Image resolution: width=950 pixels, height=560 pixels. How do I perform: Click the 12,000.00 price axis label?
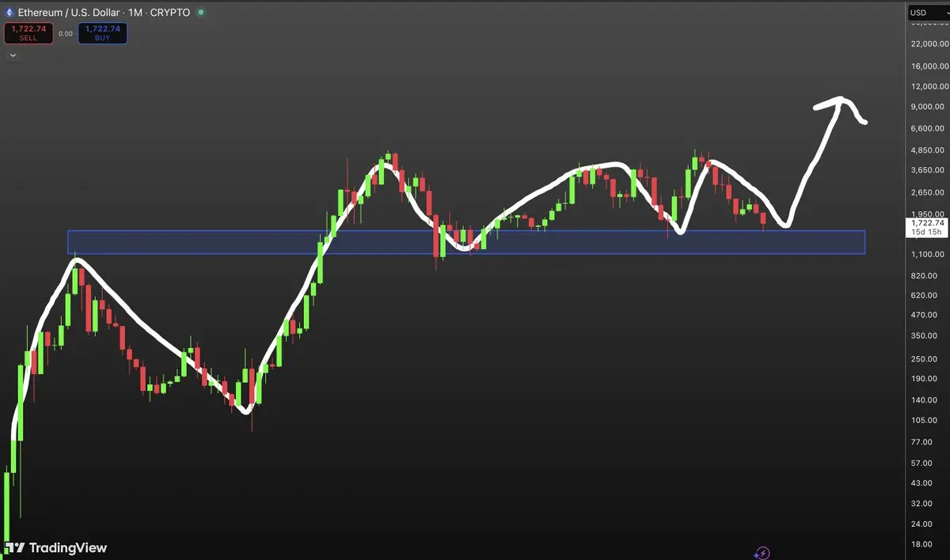(929, 86)
